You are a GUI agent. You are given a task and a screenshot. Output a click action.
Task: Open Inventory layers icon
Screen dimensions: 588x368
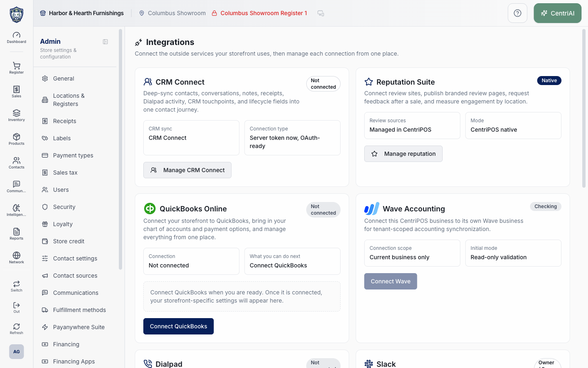[16, 115]
